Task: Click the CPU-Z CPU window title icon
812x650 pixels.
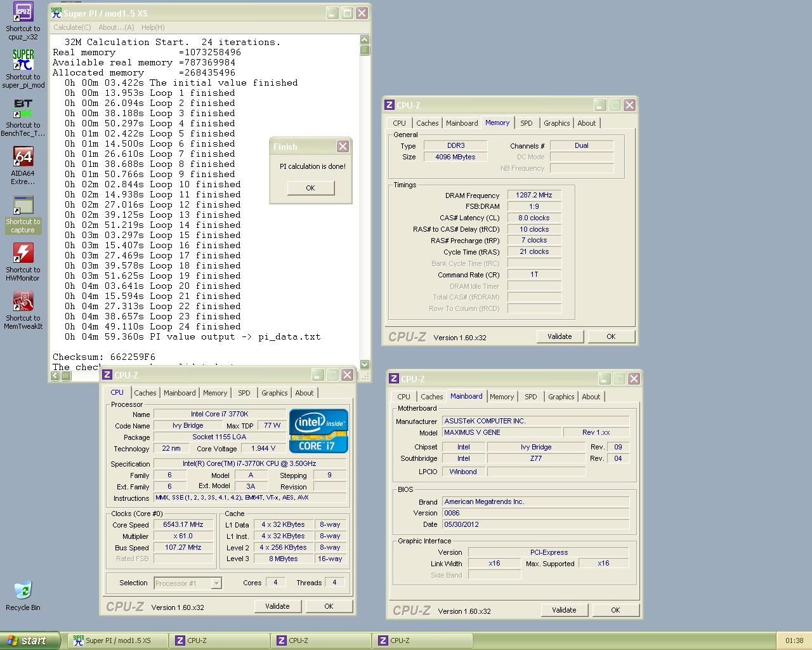Action: (108, 375)
